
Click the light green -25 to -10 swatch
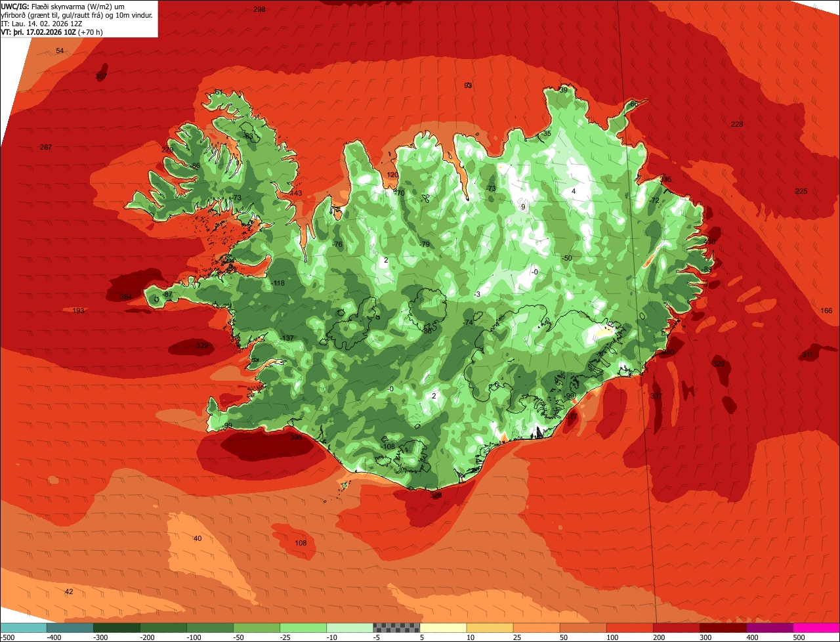(x=303, y=628)
